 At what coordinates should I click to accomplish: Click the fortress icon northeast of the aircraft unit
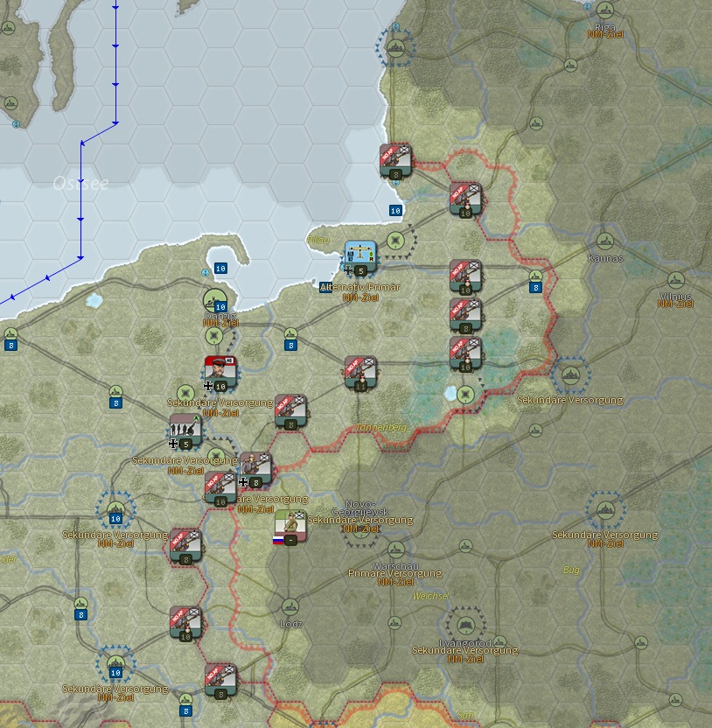[395, 241]
